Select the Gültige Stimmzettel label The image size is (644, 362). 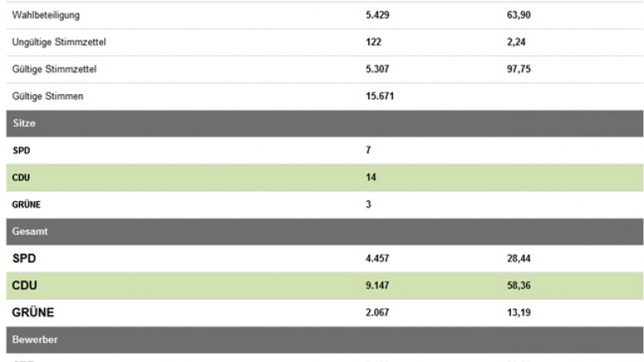pyautogui.click(x=54, y=69)
